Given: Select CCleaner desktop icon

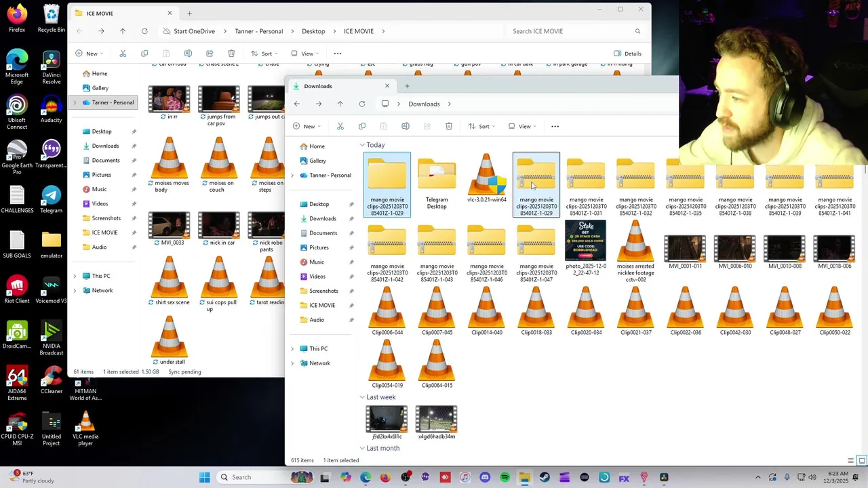Looking at the screenshot, I should [x=52, y=380].
